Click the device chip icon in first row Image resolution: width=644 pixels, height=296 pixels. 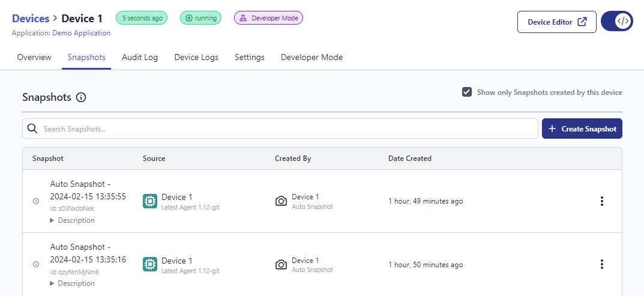tap(150, 201)
